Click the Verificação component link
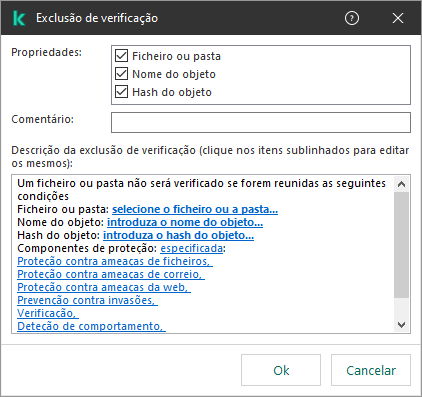Image resolution: width=422 pixels, height=397 pixels. [x=48, y=313]
